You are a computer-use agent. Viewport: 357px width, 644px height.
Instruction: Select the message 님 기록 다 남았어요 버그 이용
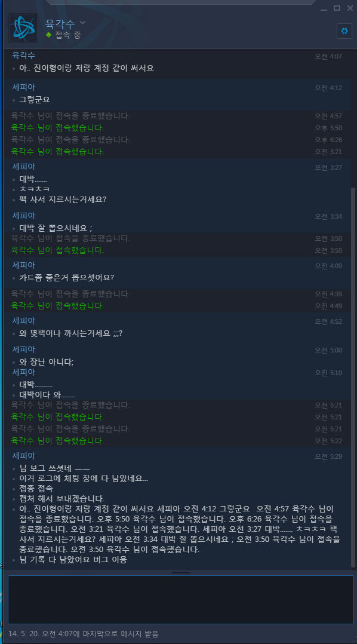tap(73, 559)
